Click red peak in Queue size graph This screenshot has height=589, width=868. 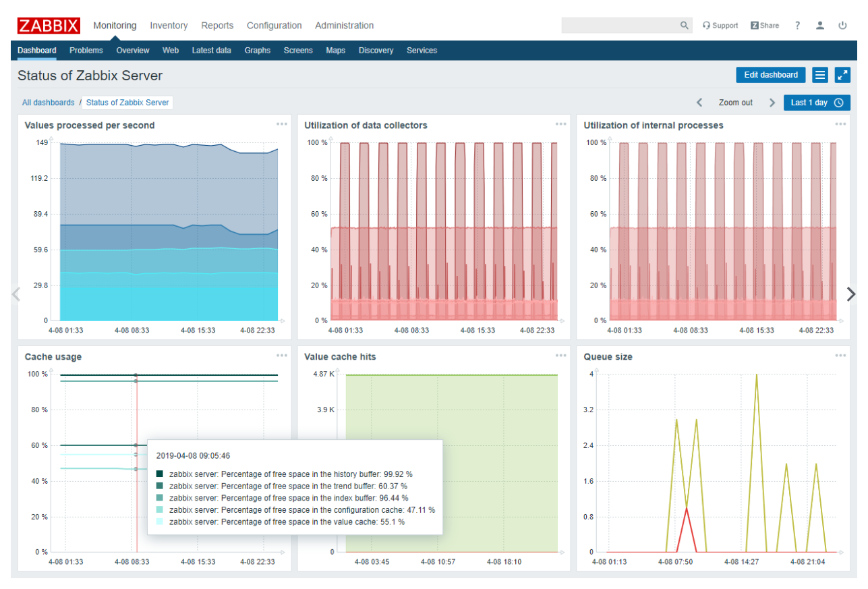[x=686, y=509]
